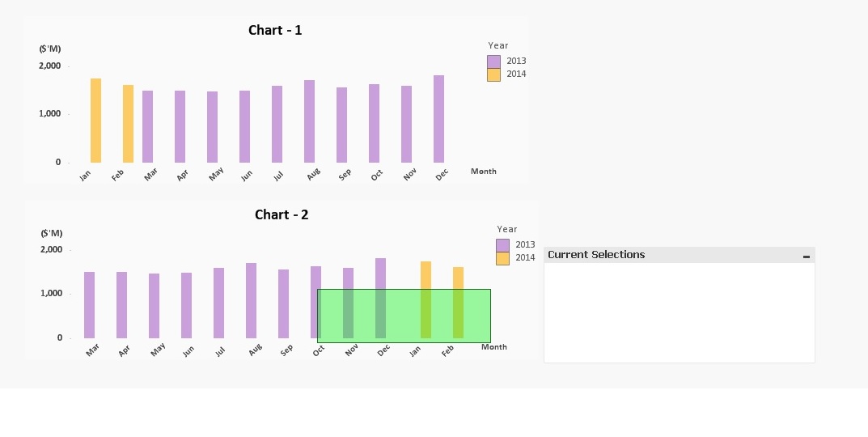Select the Dec bar in Chart - 1
Image resolution: width=868 pixels, height=437 pixels.
tap(438, 120)
